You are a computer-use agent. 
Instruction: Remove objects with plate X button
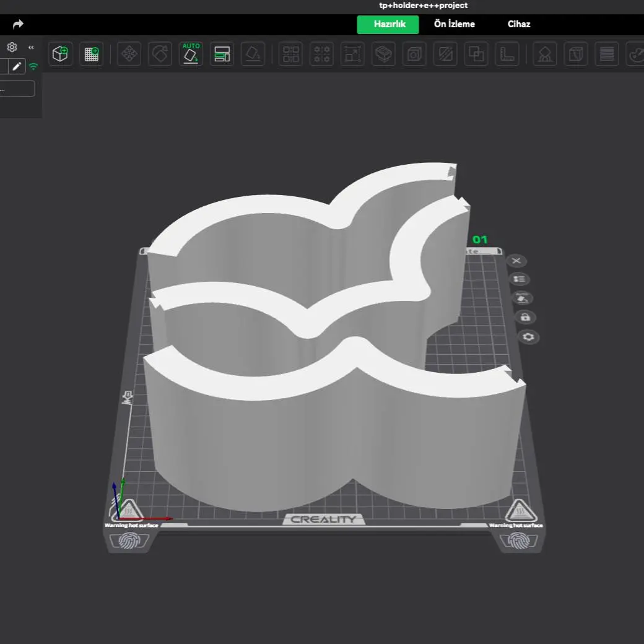coord(516,261)
